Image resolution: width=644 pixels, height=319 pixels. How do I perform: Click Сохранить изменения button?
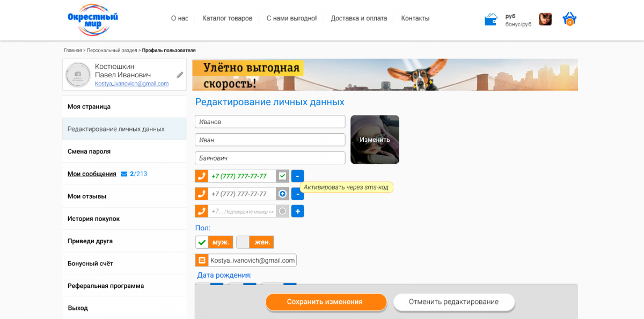(x=326, y=302)
